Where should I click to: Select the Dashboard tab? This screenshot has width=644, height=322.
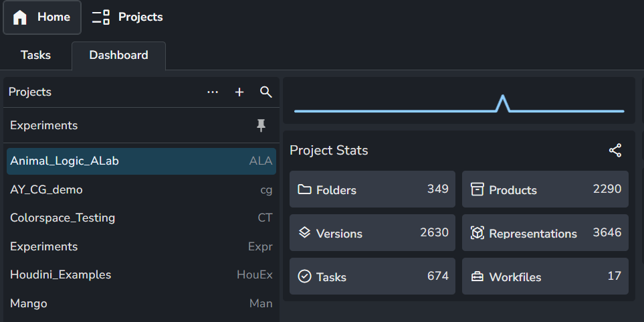pyautogui.click(x=118, y=56)
